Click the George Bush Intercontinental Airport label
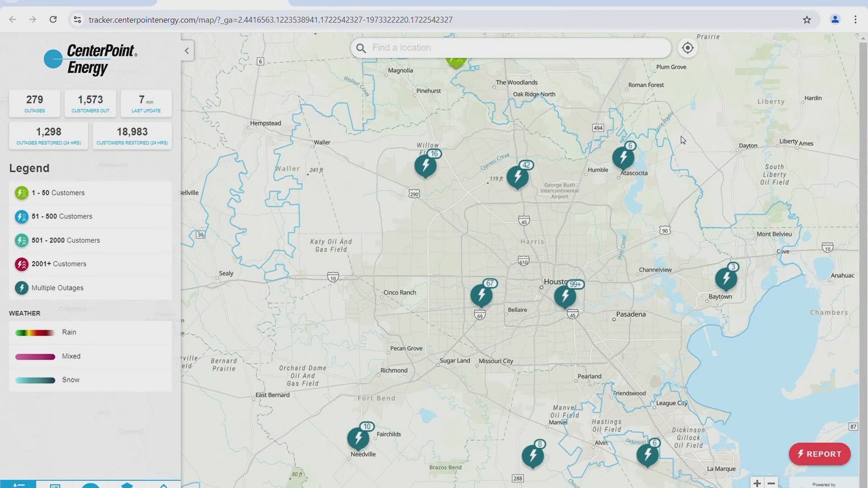Screen dimensions: 868x488 [x=560, y=191]
